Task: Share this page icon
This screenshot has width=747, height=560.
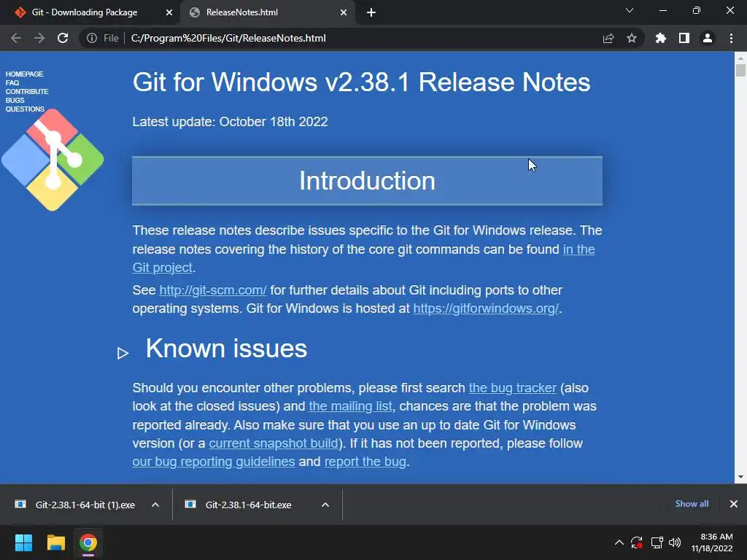Action: 608,38
